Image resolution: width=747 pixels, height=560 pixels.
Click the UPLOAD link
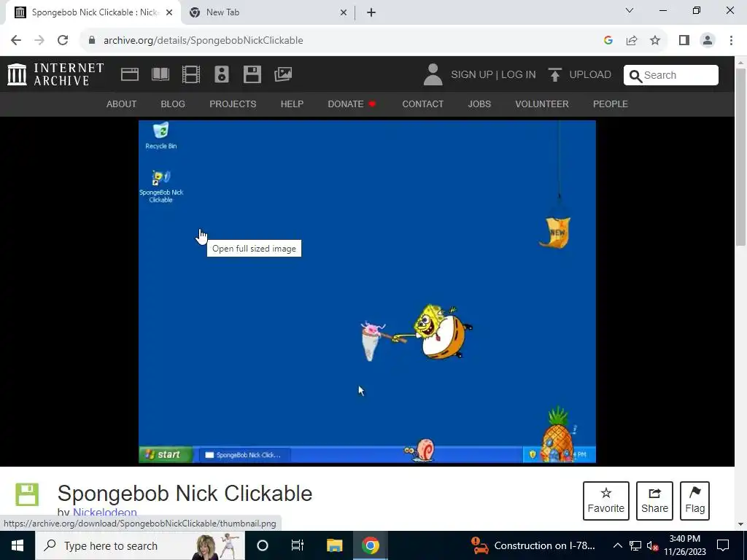[589, 75]
